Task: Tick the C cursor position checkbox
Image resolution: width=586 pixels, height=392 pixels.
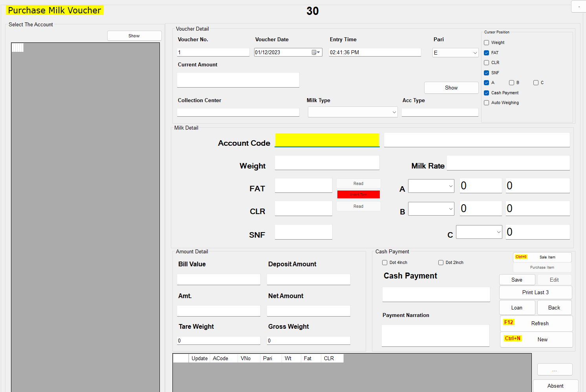Action: (536, 82)
